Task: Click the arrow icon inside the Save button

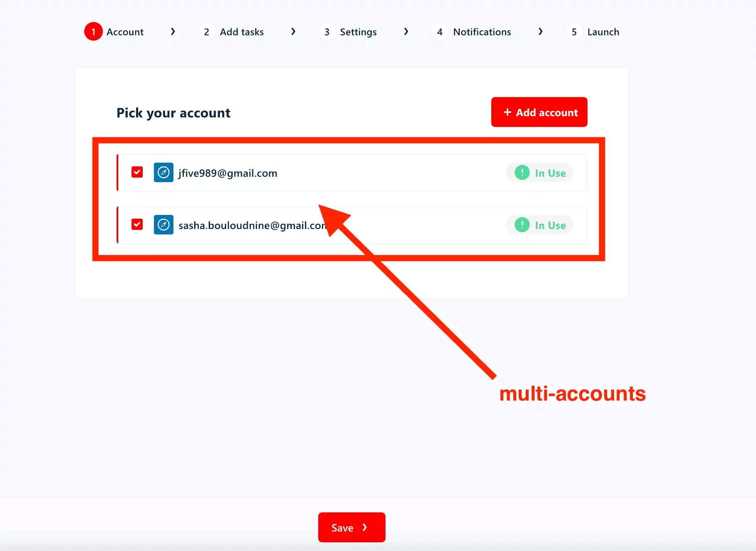Action: [x=365, y=527]
